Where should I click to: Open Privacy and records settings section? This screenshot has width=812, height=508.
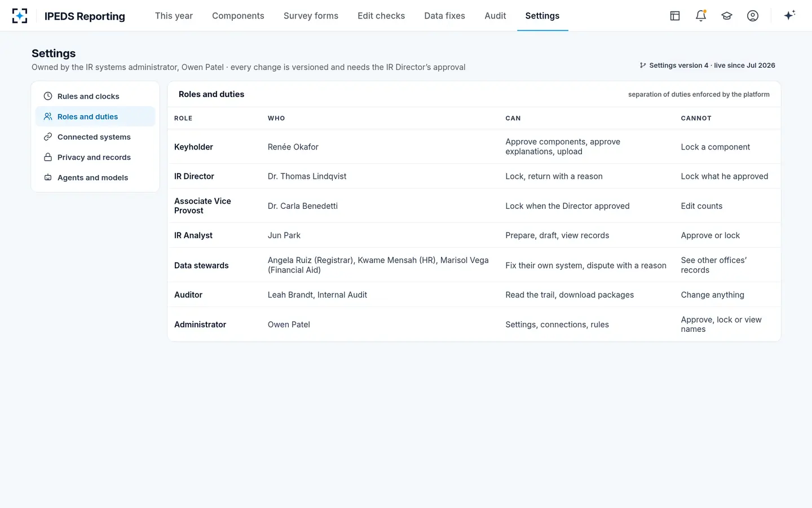[95, 157]
